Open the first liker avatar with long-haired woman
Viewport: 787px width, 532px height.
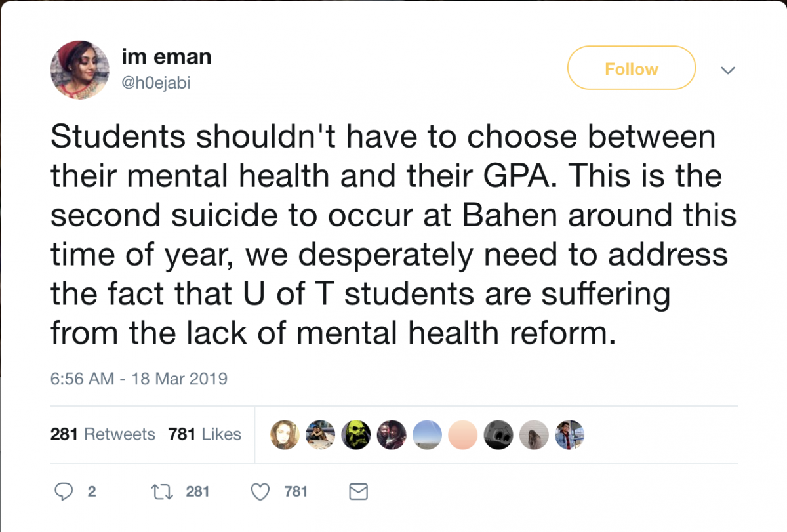[285, 434]
